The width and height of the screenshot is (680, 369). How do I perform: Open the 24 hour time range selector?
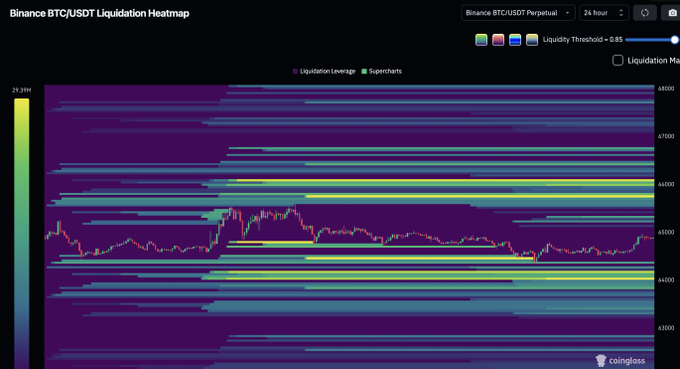tap(604, 13)
